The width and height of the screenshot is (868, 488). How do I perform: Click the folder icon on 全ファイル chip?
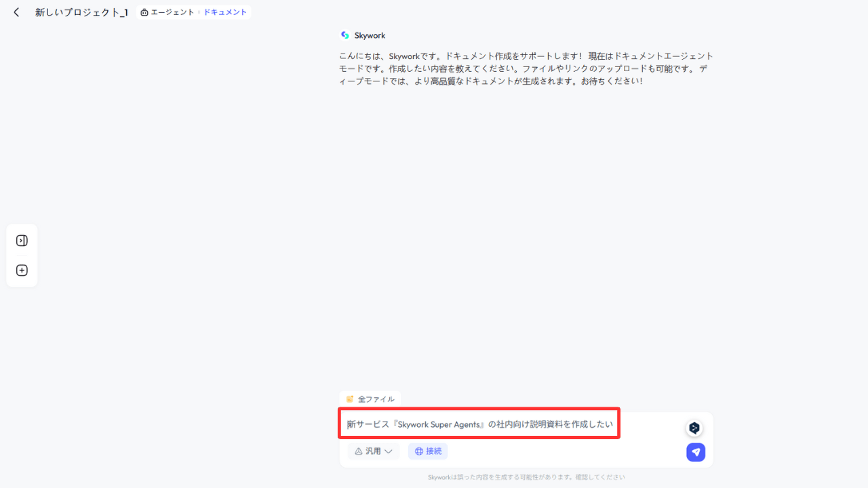(350, 399)
